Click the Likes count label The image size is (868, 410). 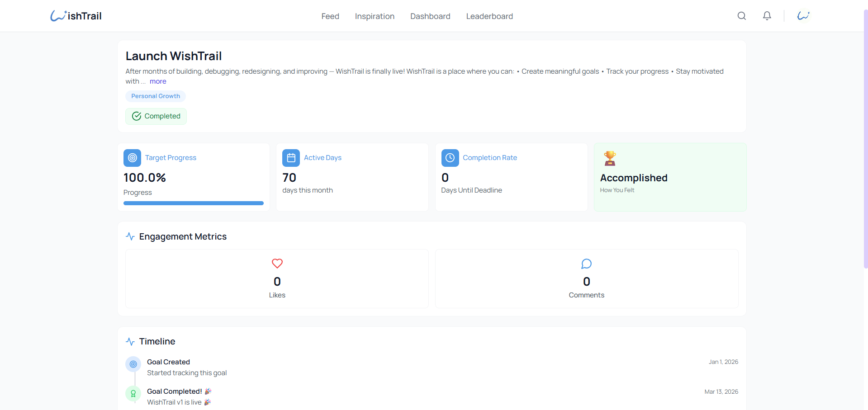[277, 295]
